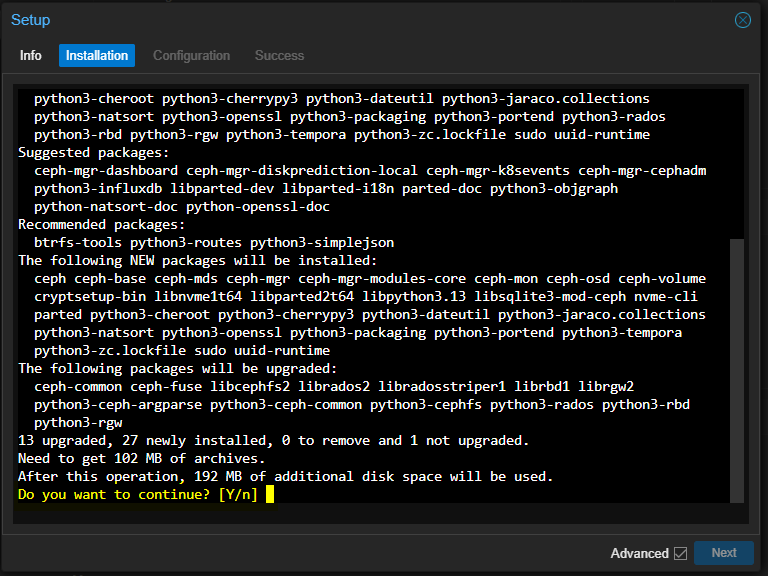768x576 pixels.
Task: Click the 'python-natsort-doc python-openssl-doc' line
Action: point(182,206)
